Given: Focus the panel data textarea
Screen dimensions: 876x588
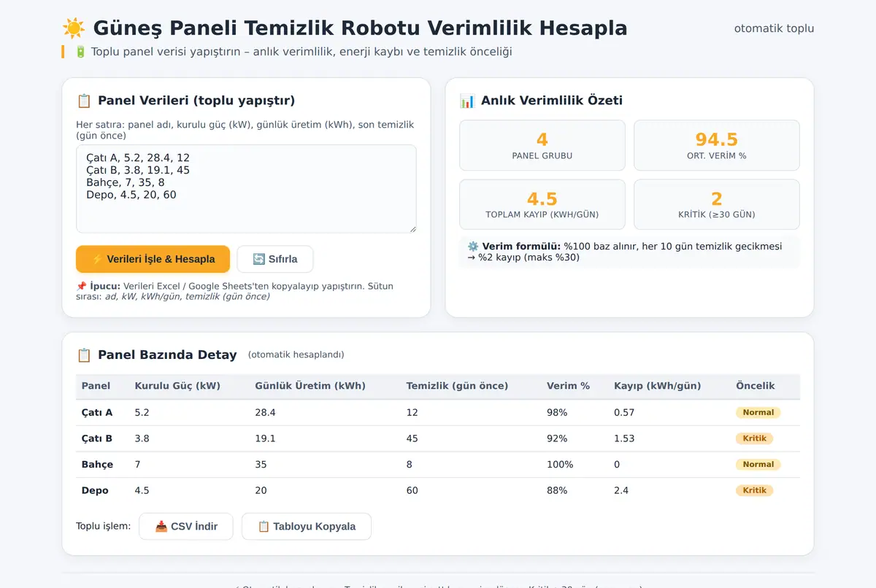Looking at the screenshot, I should coord(246,189).
